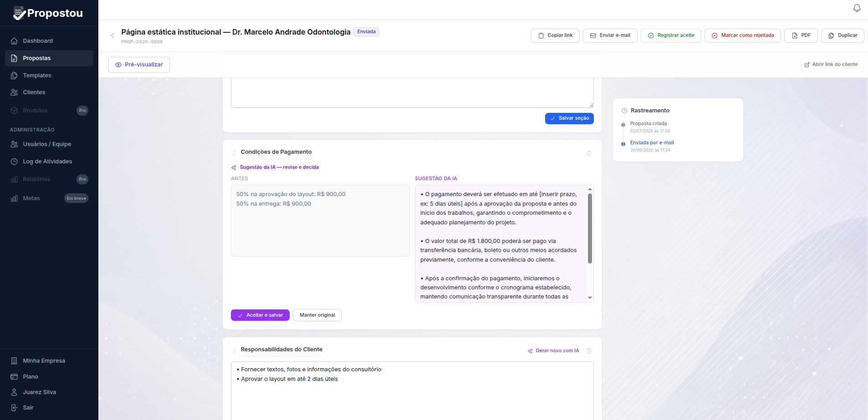Click Copiar link button
Image resolution: width=868 pixels, height=420 pixels.
click(555, 35)
